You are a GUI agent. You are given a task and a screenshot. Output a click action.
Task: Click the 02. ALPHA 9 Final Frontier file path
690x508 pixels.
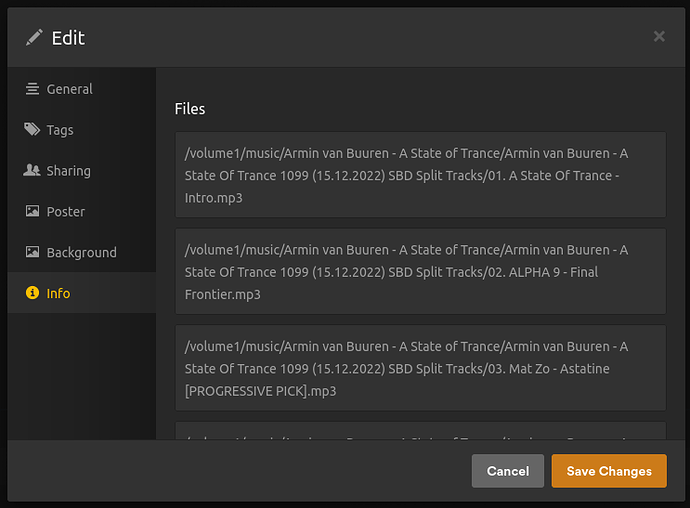(x=420, y=271)
